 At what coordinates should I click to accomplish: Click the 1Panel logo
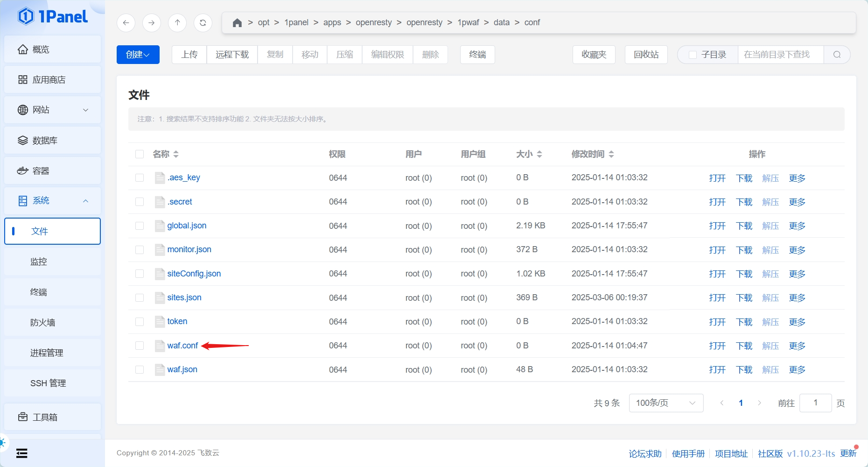53,17
